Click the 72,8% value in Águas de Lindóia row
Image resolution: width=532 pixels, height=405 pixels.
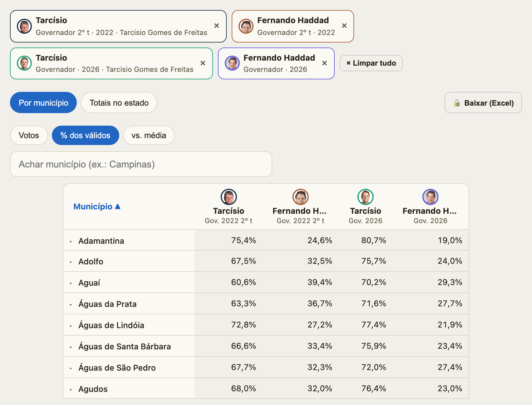[x=244, y=324]
